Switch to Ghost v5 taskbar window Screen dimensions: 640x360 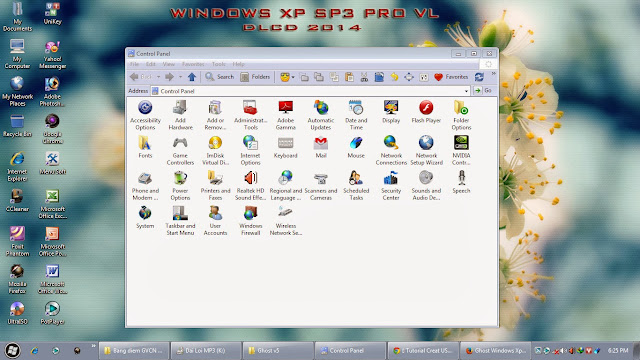(x=278, y=351)
